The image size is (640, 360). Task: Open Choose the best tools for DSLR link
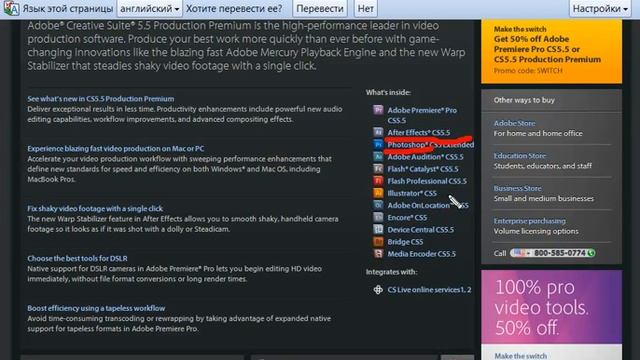tap(78, 258)
